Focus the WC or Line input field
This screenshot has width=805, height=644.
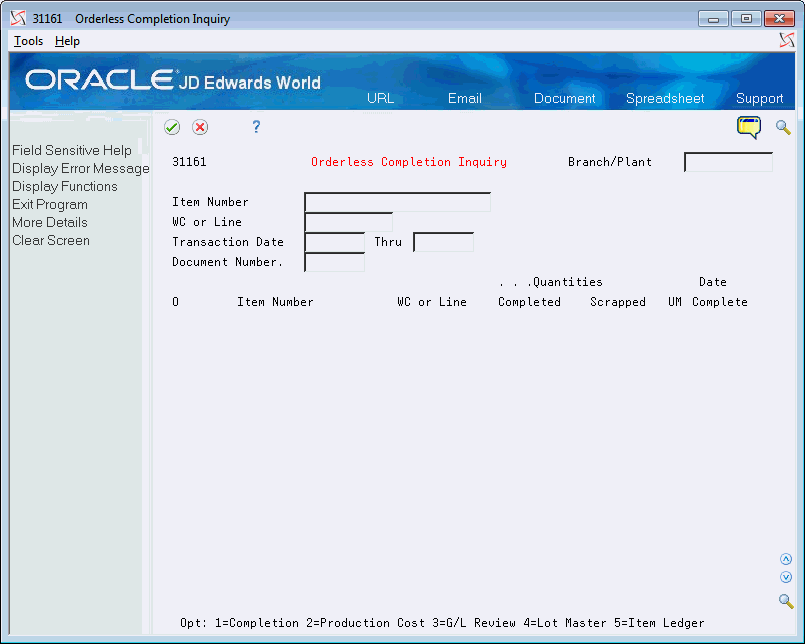click(349, 222)
